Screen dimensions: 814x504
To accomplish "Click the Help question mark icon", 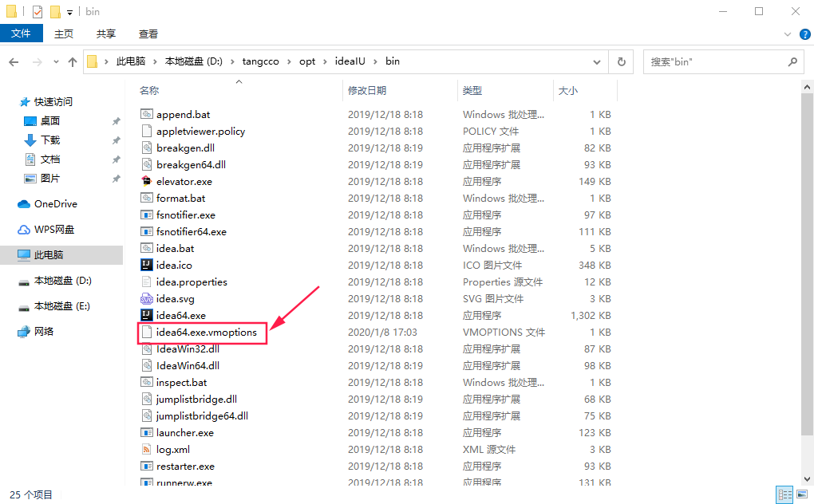I will [x=805, y=34].
